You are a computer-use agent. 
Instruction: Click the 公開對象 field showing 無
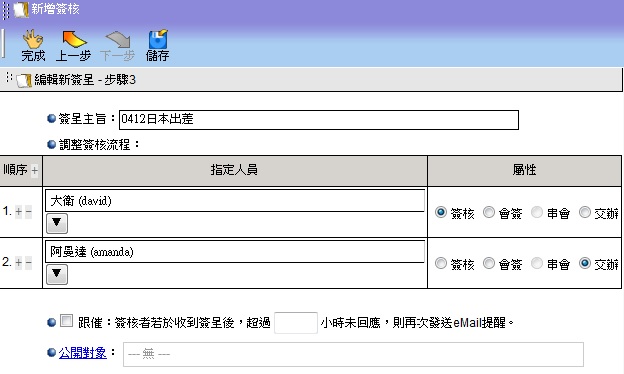tap(353, 354)
